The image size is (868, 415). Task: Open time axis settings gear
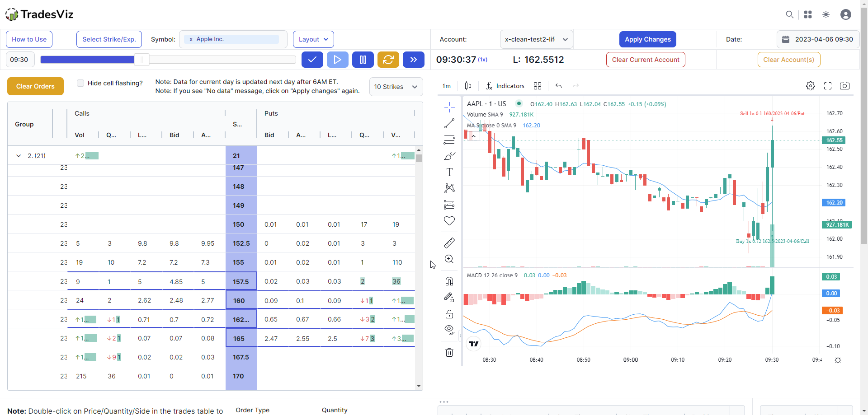pyautogui.click(x=838, y=360)
